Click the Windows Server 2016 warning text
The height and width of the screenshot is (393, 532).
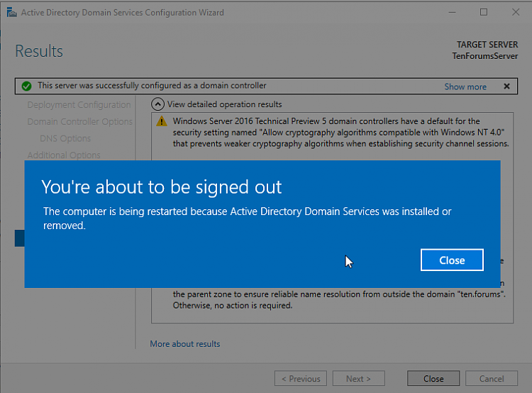(340, 133)
